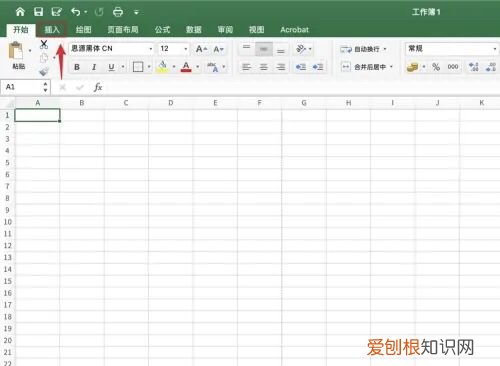The width and height of the screenshot is (500, 366).
Task: Cut selection with the scissors icon
Action: click(x=44, y=44)
